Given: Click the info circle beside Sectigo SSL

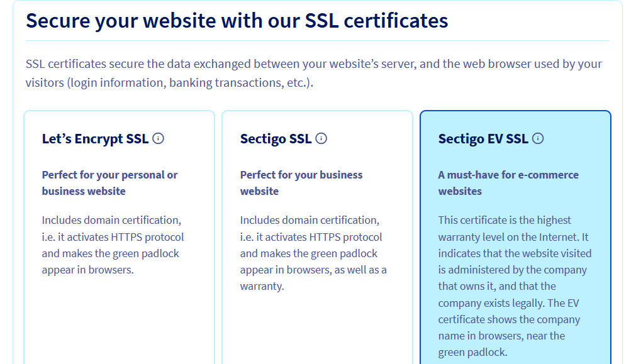Looking at the screenshot, I should click(x=322, y=139).
